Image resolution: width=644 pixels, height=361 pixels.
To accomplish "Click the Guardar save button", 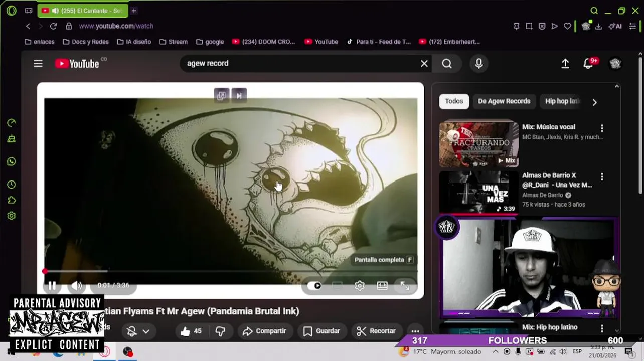I will [x=322, y=331].
